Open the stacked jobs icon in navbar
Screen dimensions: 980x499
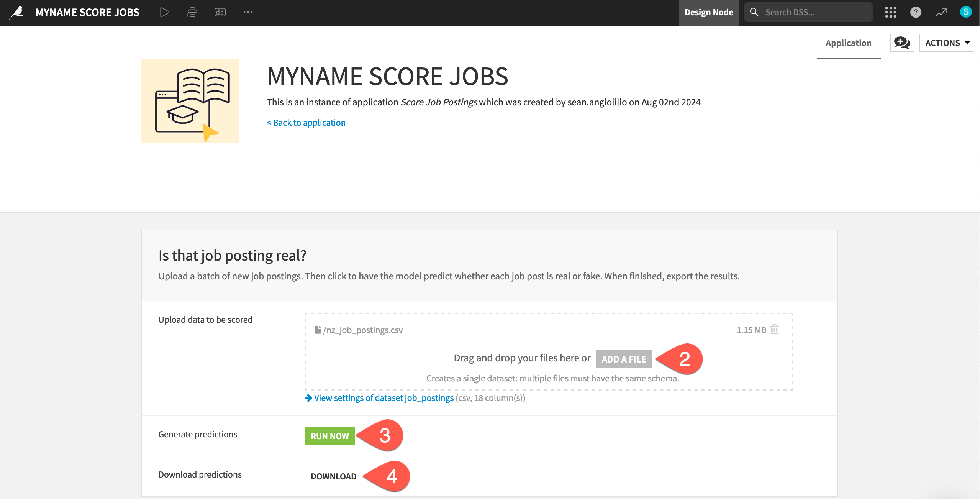tap(192, 12)
